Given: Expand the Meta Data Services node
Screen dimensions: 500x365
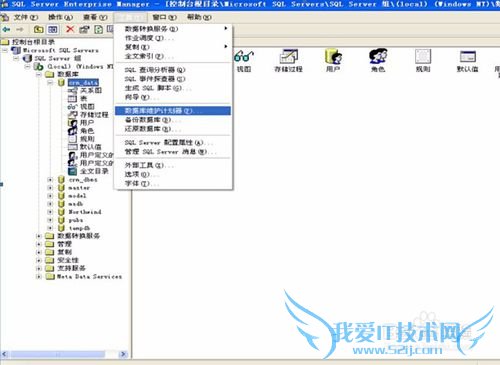Looking at the screenshot, I should coord(39,277).
